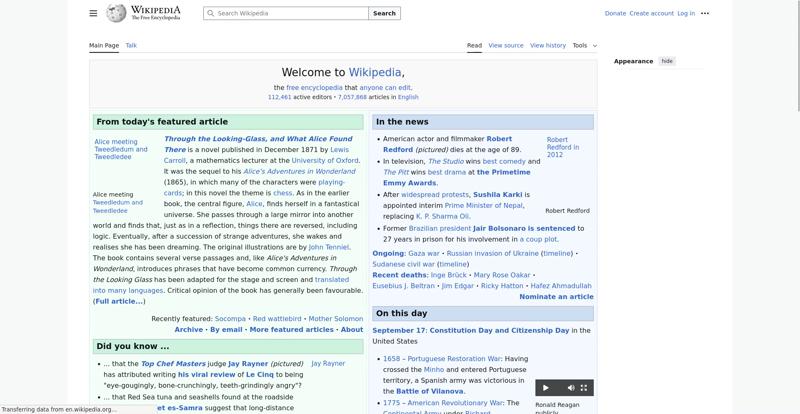Select the Main Page tab
800x414 pixels.
pyautogui.click(x=104, y=45)
